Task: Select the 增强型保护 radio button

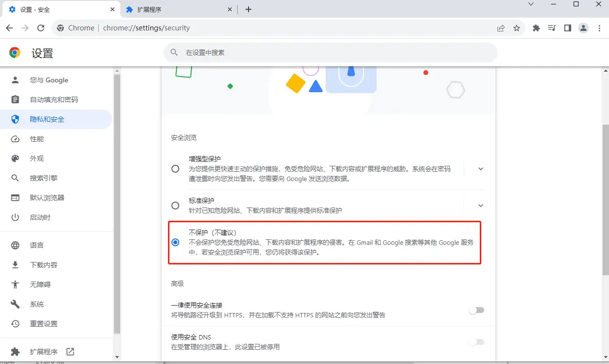Action: coord(175,168)
